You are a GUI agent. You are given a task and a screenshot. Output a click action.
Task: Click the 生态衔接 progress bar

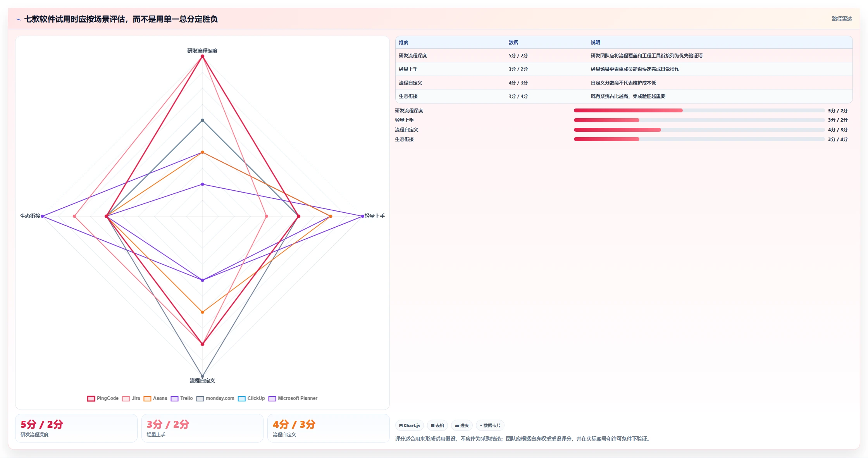[x=699, y=139]
